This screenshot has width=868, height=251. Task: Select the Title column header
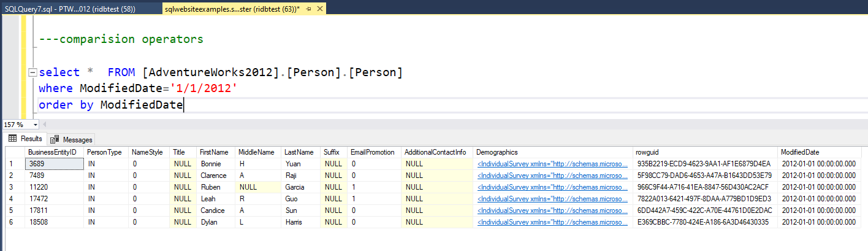point(183,152)
